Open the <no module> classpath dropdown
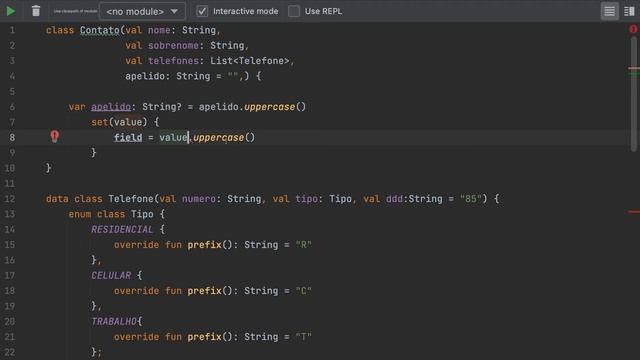Viewport: 640px width, 360px height. (x=142, y=11)
